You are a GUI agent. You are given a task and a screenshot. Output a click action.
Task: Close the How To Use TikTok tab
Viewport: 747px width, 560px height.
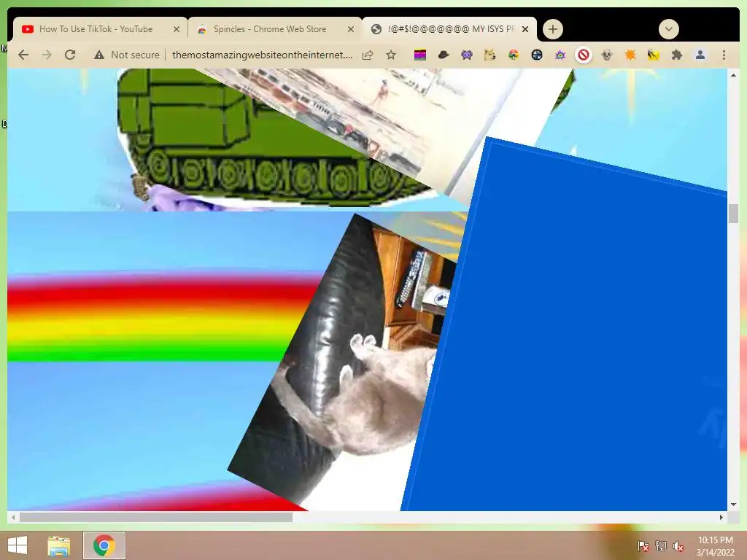177,29
